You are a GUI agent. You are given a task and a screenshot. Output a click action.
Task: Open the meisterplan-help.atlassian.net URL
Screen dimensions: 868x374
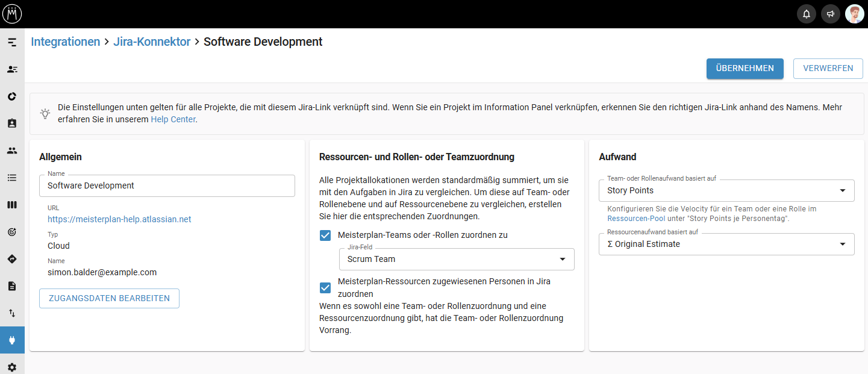(x=119, y=219)
